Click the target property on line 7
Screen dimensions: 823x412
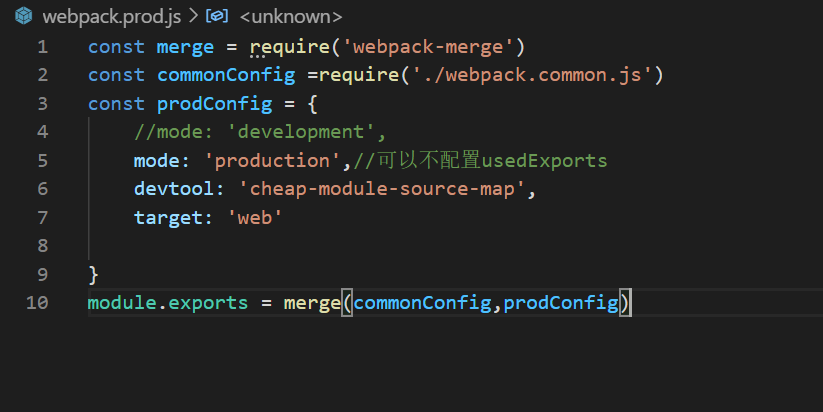[x=168, y=217]
